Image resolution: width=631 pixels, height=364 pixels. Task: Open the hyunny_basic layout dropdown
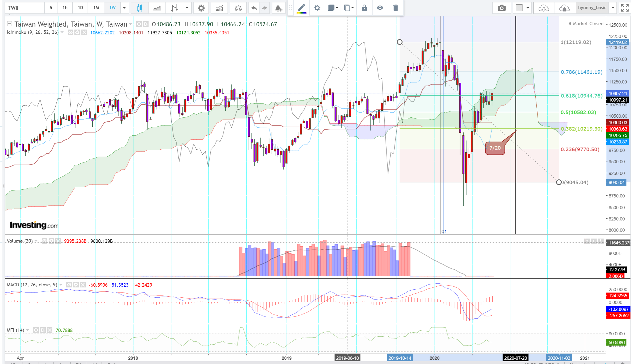pos(613,8)
